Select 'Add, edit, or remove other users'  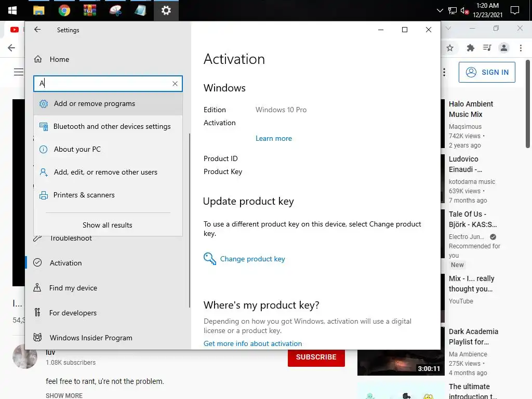[x=108, y=172]
